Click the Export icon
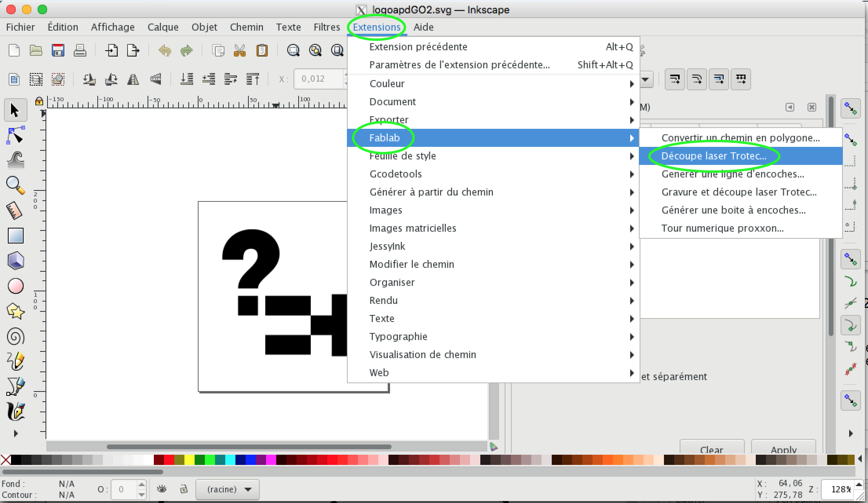Image resolution: width=868 pixels, height=503 pixels. [133, 50]
